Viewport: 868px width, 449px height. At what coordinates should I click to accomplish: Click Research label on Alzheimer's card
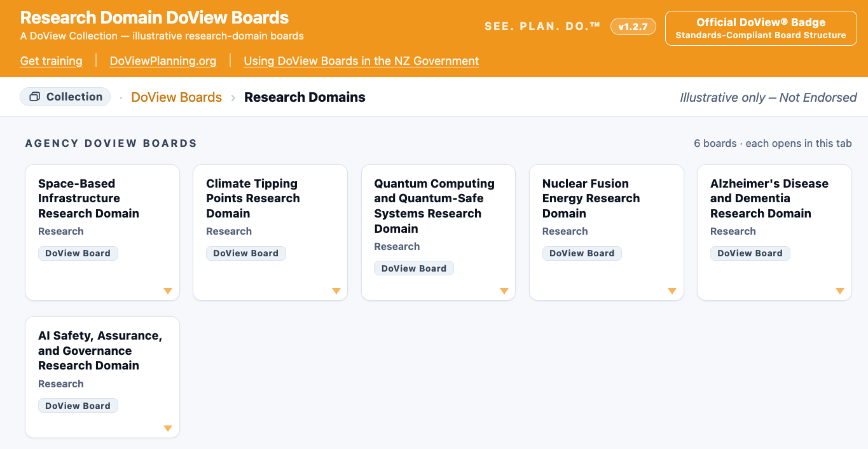[x=733, y=231]
